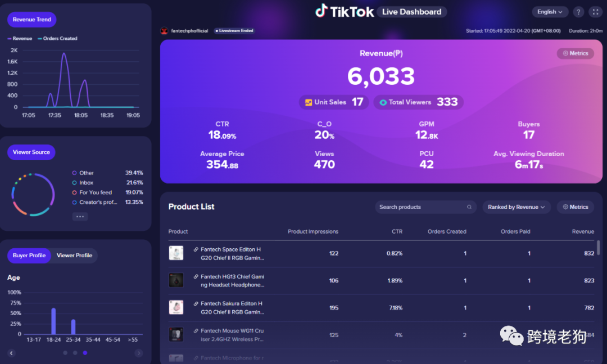Open thumbnail of Fantech HG13 Chief headset
Image resolution: width=607 pixels, height=364 pixels.
coord(176,280)
